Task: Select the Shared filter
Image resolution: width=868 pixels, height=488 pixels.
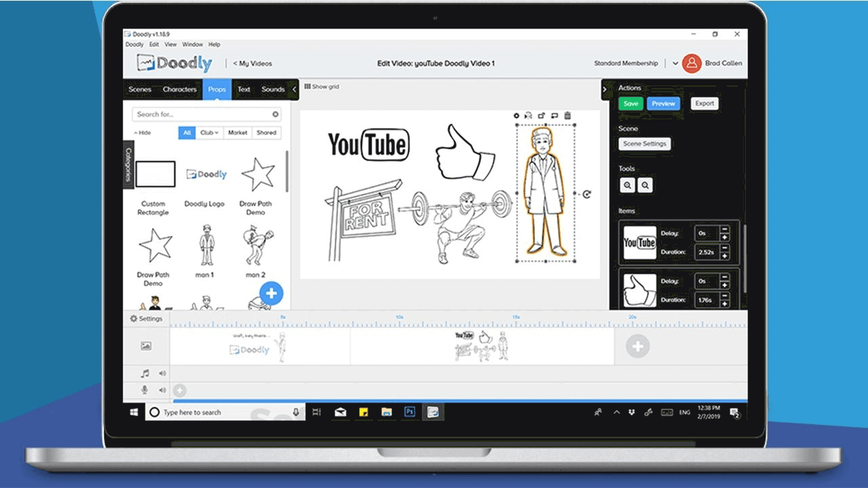Action: [267, 133]
